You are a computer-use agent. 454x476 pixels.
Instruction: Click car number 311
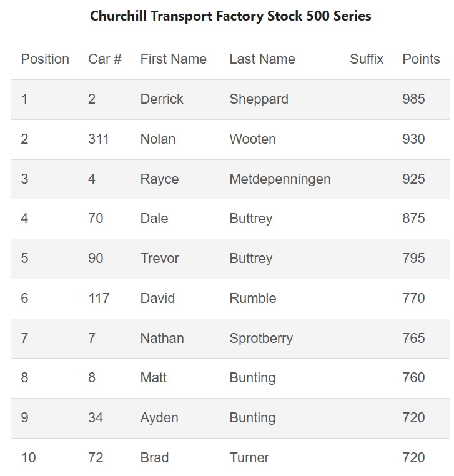click(98, 139)
